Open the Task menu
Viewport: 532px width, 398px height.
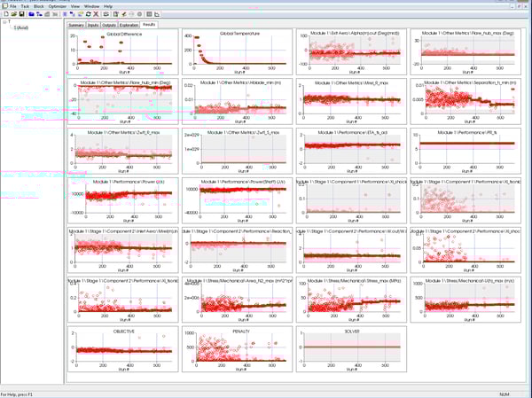(26, 6)
